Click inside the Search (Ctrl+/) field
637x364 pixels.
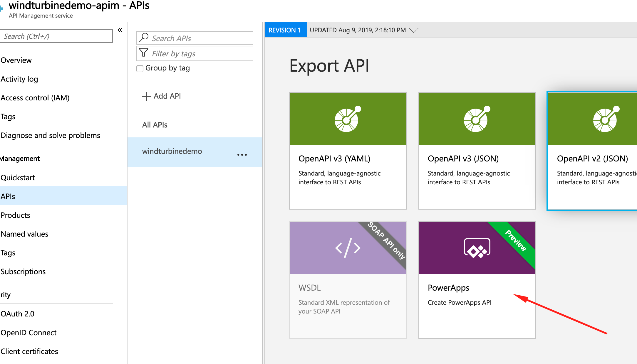56,36
